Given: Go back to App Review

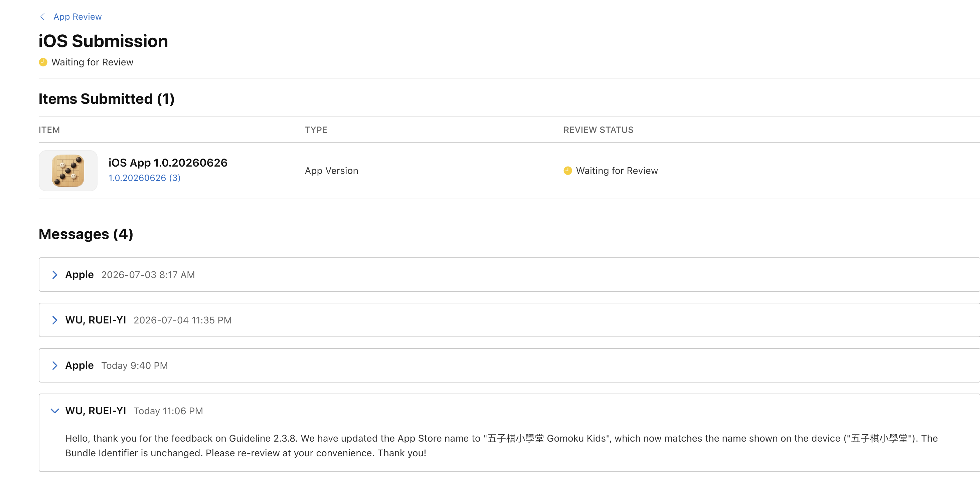Looking at the screenshot, I should point(77,17).
